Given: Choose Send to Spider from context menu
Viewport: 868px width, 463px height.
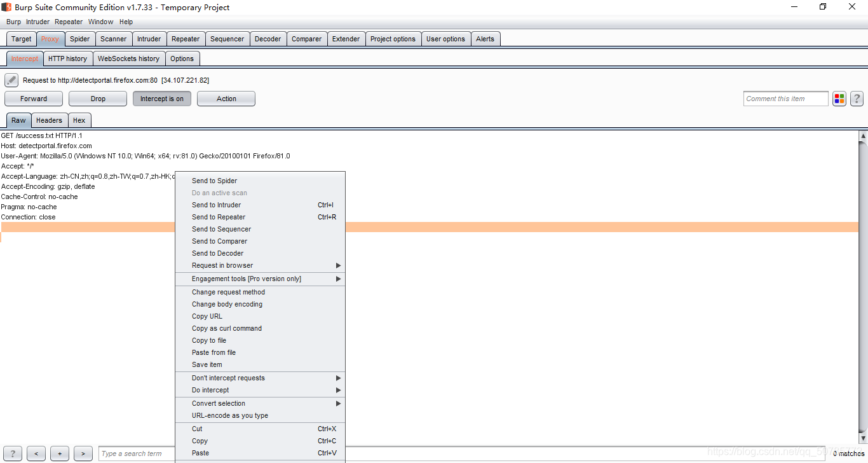Looking at the screenshot, I should (x=260, y=181).
